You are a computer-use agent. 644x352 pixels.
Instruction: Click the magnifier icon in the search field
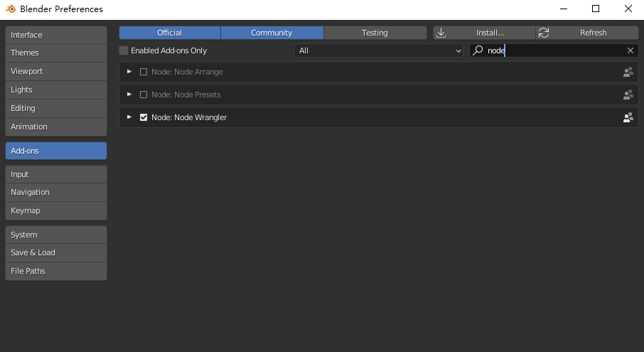pos(478,50)
